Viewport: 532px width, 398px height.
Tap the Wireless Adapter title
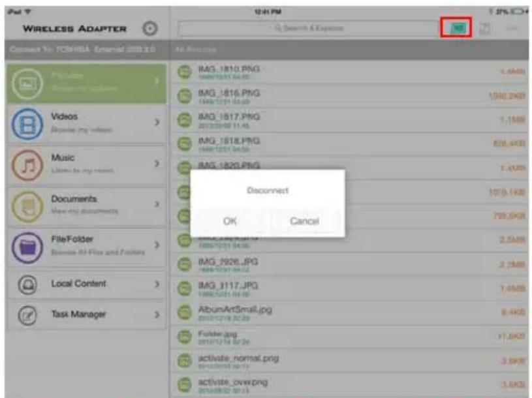tap(74, 29)
